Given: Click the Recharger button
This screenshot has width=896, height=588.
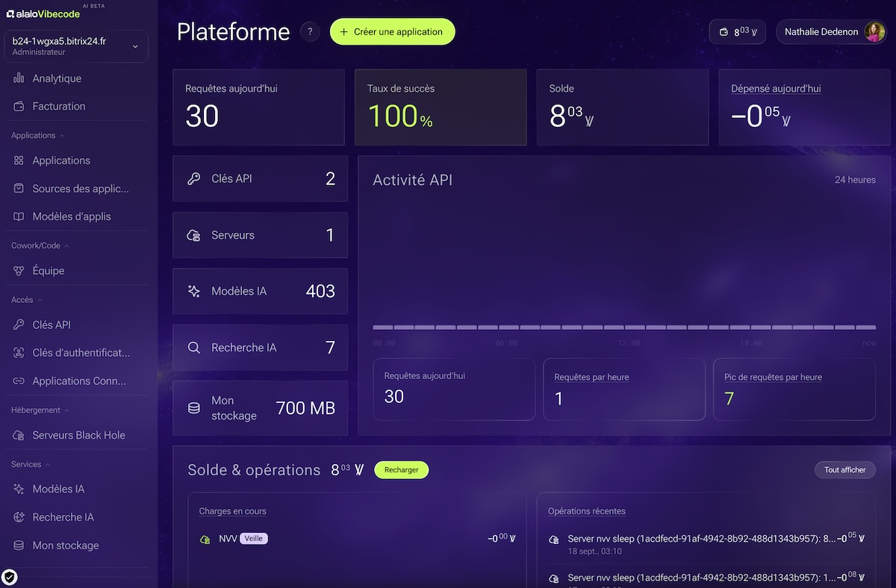Looking at the screenshot, I should tap(402, 470).
